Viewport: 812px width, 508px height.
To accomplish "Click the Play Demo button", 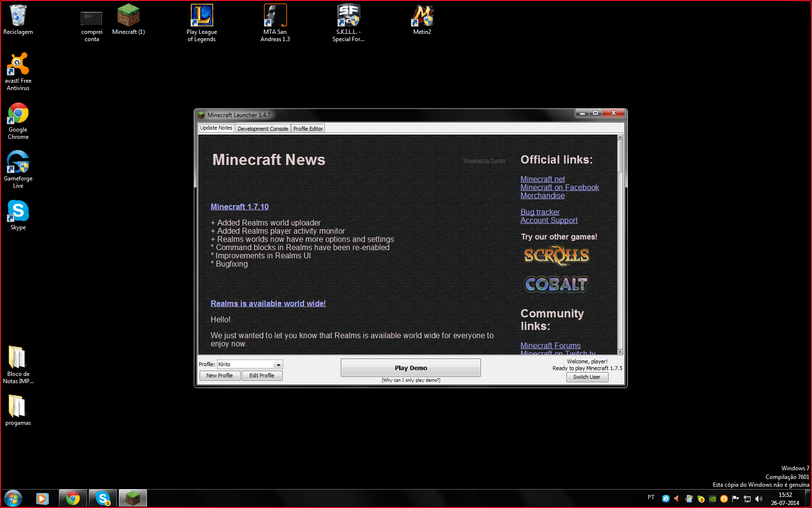I will pyautogui.click(x=411, y=368).
